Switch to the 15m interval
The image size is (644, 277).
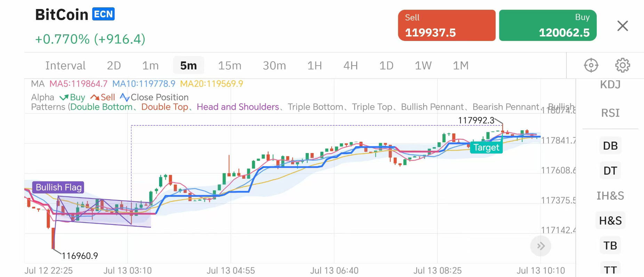click(x=230, y=66)
